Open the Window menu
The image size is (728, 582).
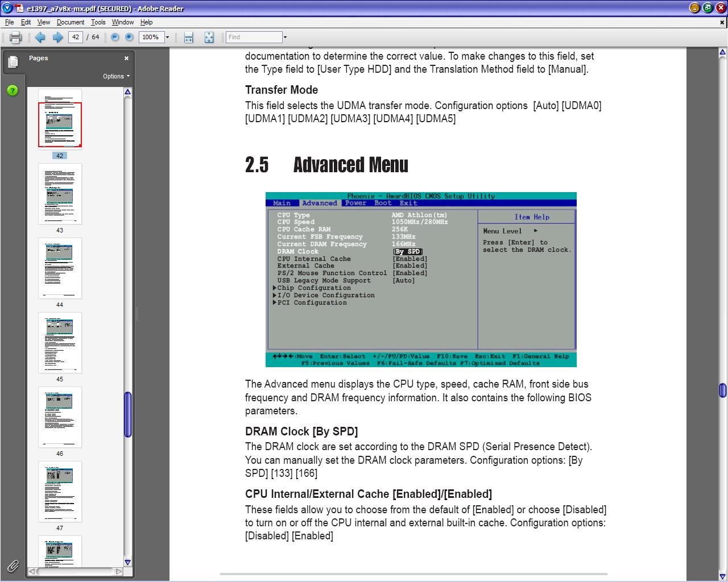point(123,22)
